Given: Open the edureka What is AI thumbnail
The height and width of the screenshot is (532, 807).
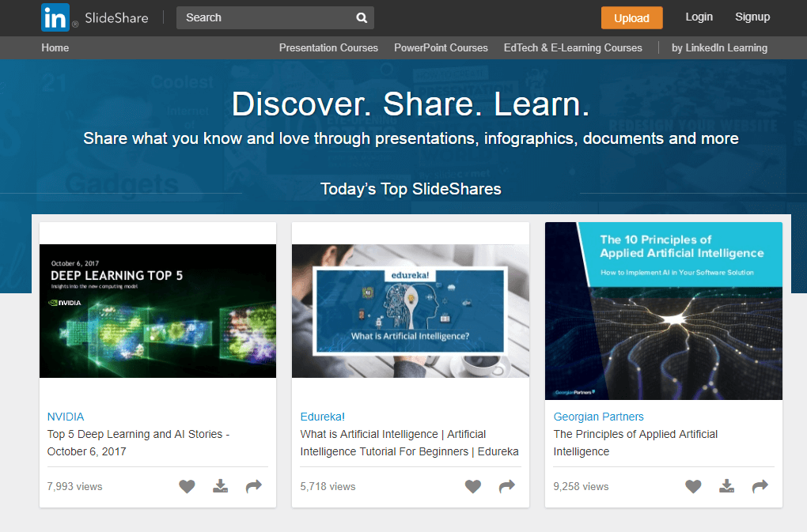Looking at the screenshot, I should pos(410,311).
